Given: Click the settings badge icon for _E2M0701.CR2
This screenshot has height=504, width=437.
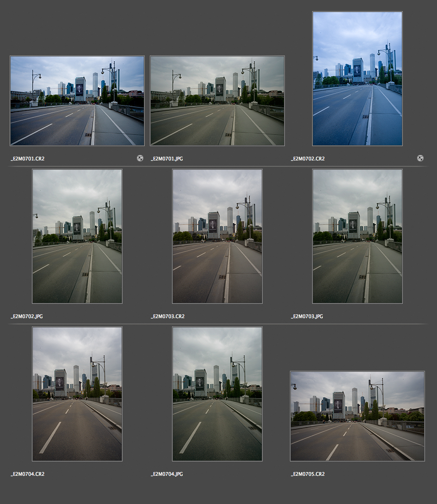Looking at the screenshot, I should pyautogui.click(x=140, y=158).
